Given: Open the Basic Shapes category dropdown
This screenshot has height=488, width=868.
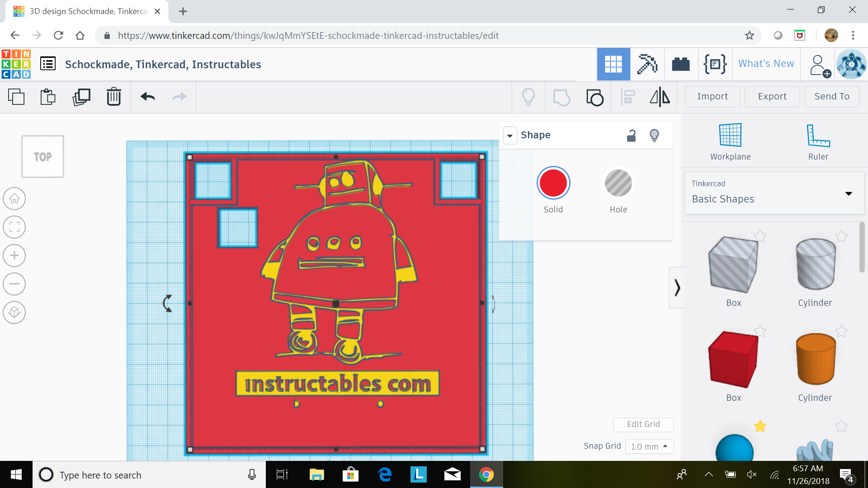Looking at the screenshot, I should [x=774, y=193].
